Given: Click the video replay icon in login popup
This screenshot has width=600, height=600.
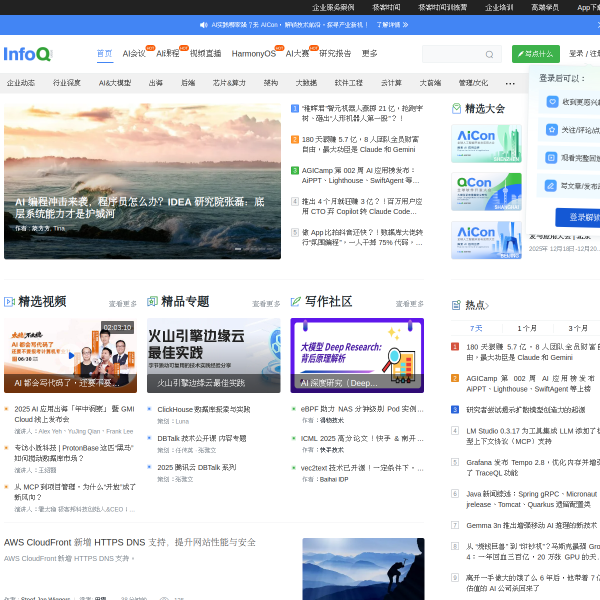Looking at the screenshot, I should pyautogui.click(x=551, y=158).
